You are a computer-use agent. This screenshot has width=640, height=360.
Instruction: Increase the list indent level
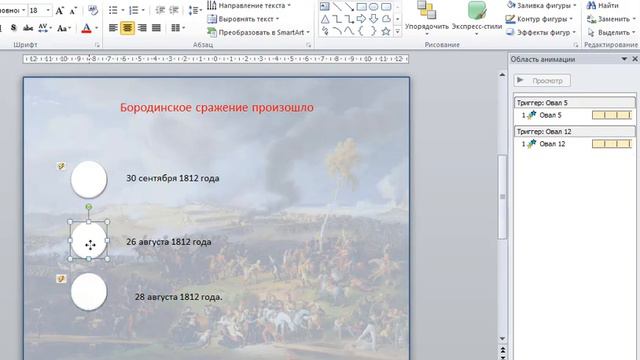[x=173, y=11]
